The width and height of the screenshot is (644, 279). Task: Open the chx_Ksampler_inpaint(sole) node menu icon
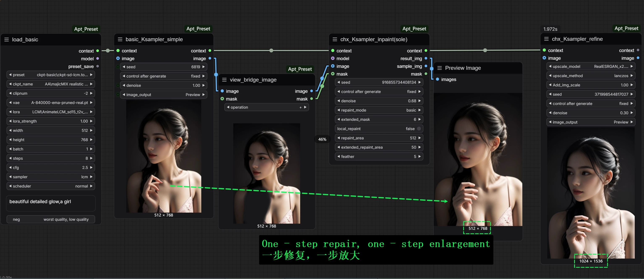(335, 39)
